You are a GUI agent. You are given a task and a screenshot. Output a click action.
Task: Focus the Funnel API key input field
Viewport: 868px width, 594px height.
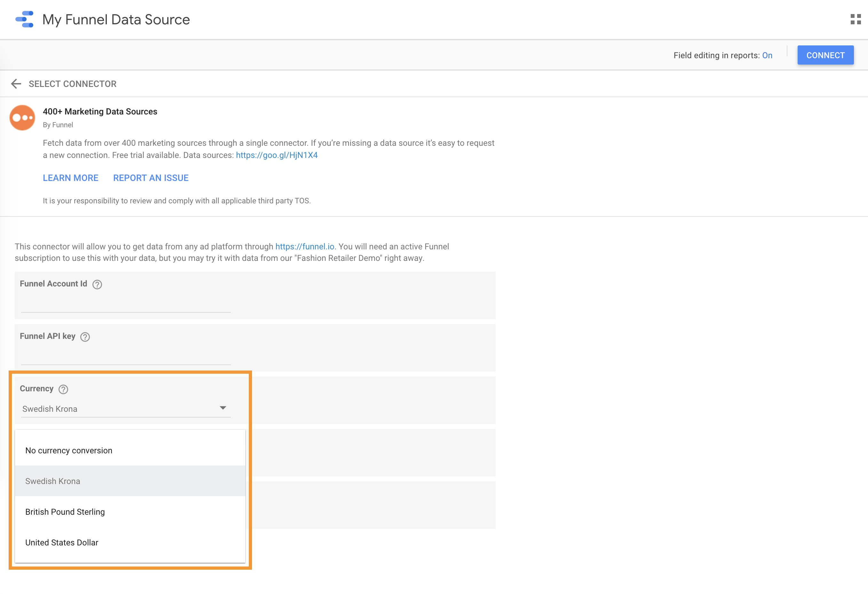point(126,357)
